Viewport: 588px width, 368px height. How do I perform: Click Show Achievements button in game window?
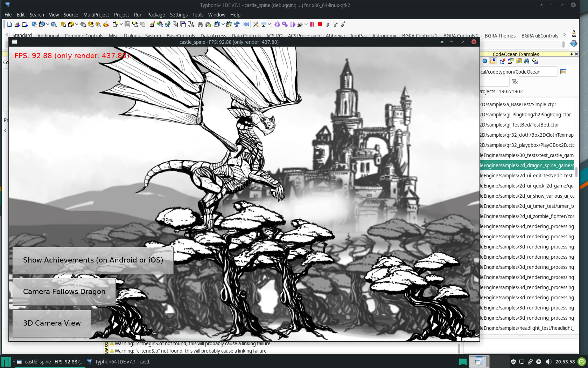[x=93, y=260]
